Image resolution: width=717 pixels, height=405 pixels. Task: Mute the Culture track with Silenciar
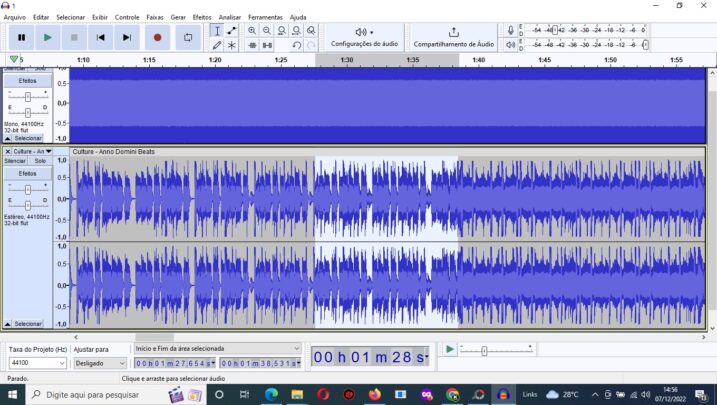tap(15, 161)
